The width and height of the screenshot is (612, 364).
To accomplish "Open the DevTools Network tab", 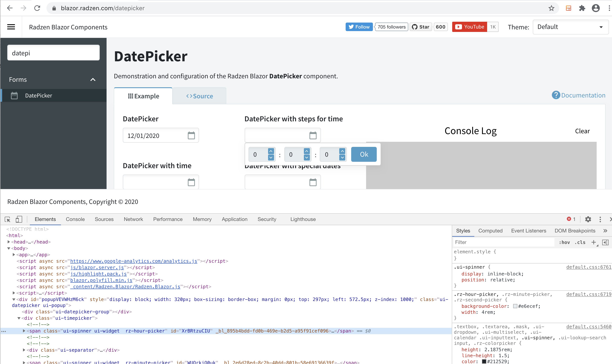I will (x=133, y=219).
